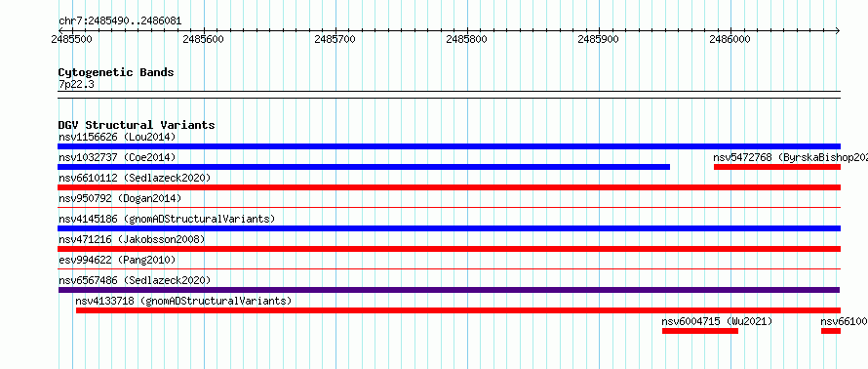
Task: Select the red nsv6004715 variant bar
Action: coord(700,331)
